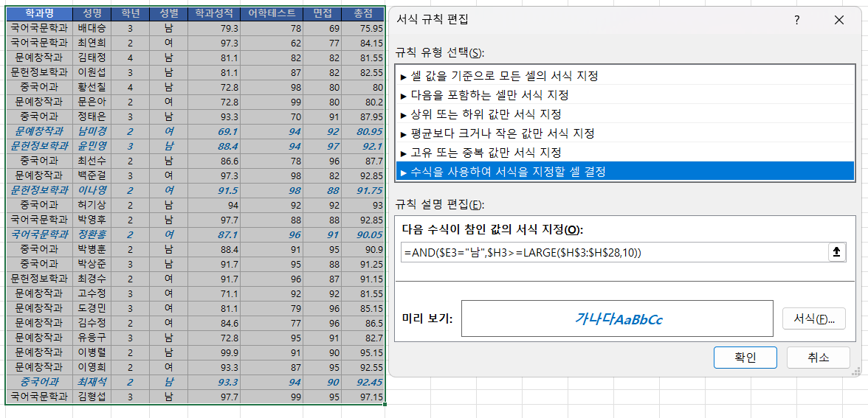Close the 서식 규칙 편집 dialog
Viewport: 868px width, 418px height.
(838, 20)
